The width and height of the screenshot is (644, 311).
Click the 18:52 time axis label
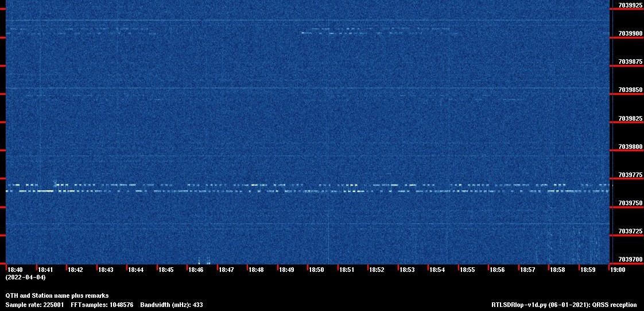pyautogui.click(x=377, y=270)
